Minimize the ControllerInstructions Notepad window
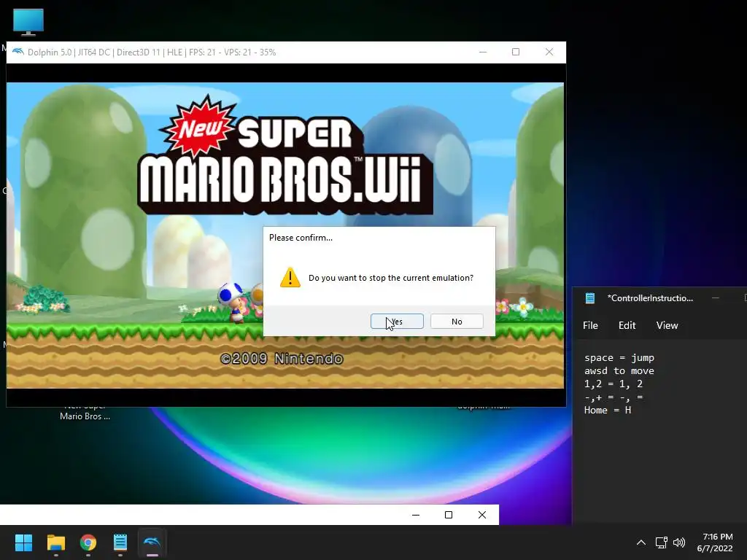Image resolution: width=747 pixels, height=560 pixels. (715, 298)
